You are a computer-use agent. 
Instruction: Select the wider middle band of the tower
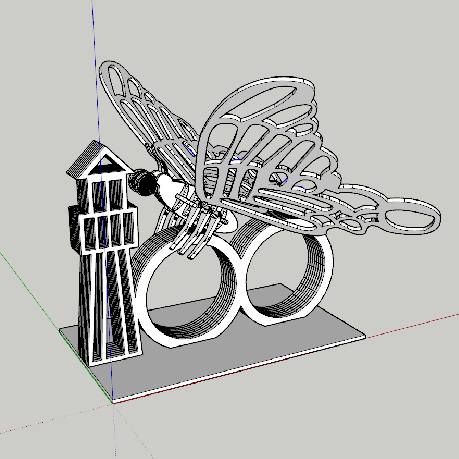click(x=104, y=231)
